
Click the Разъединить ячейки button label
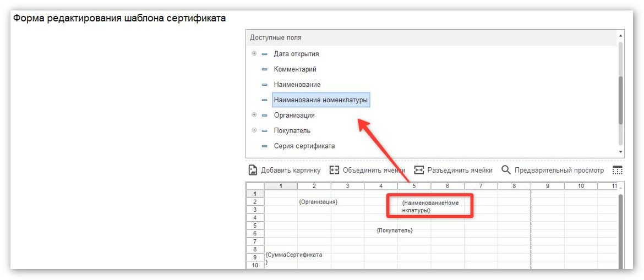pyautogui.click(x=460, y=171)
